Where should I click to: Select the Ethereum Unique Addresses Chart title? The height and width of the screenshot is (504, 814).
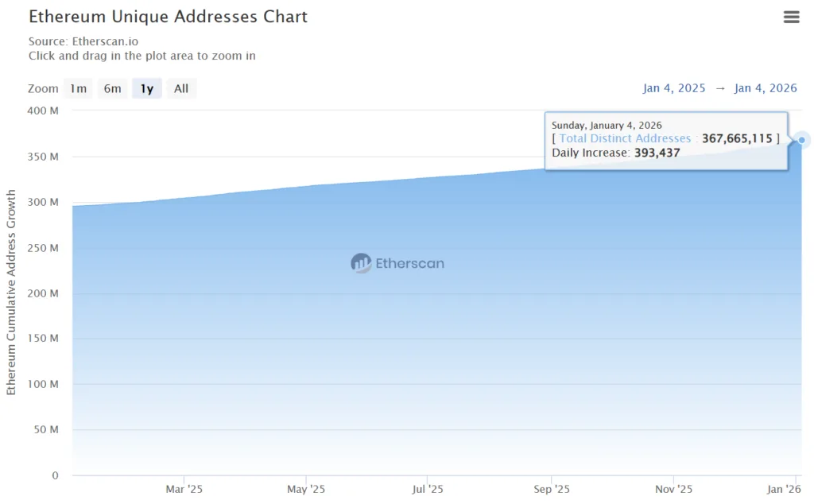168,16
